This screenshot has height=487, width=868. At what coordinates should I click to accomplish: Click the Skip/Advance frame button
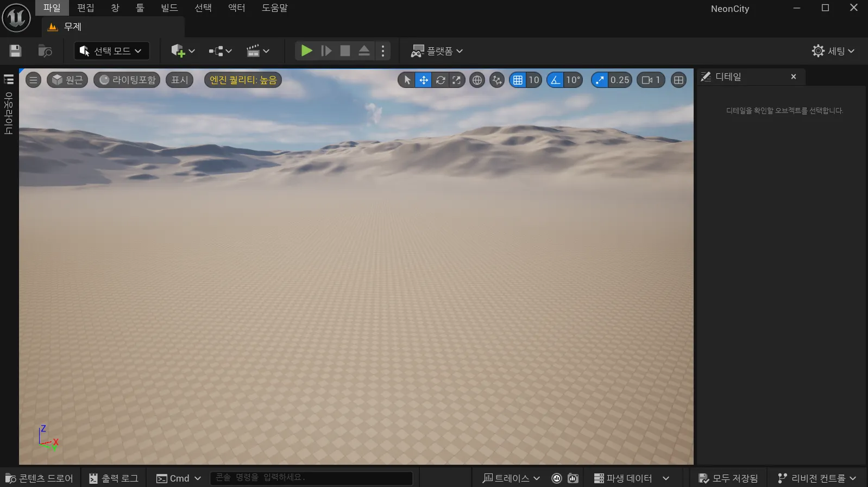(x=326, y=51)
